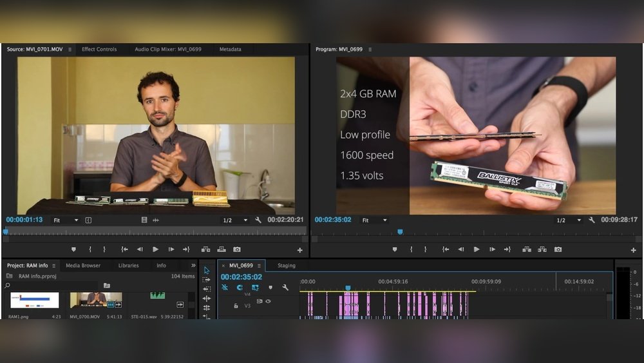Click the Lift button in Program monitor

click(x=526, y=250)
